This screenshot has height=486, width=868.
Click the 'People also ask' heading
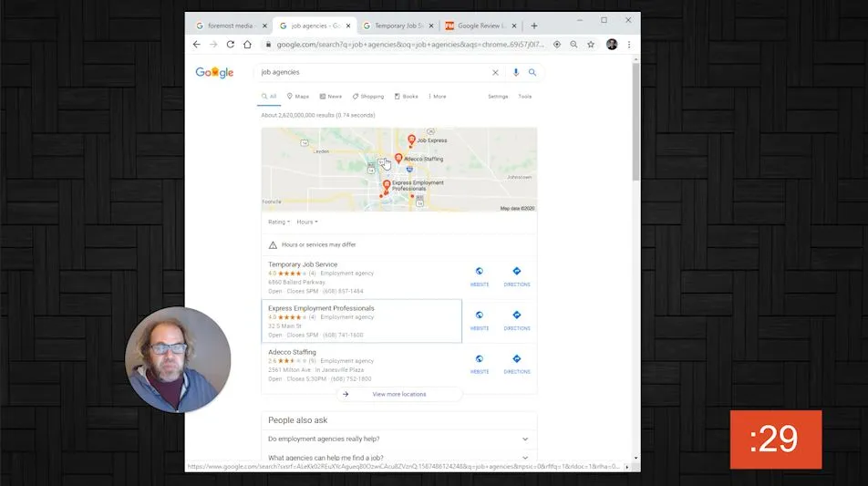pos(298,420)
